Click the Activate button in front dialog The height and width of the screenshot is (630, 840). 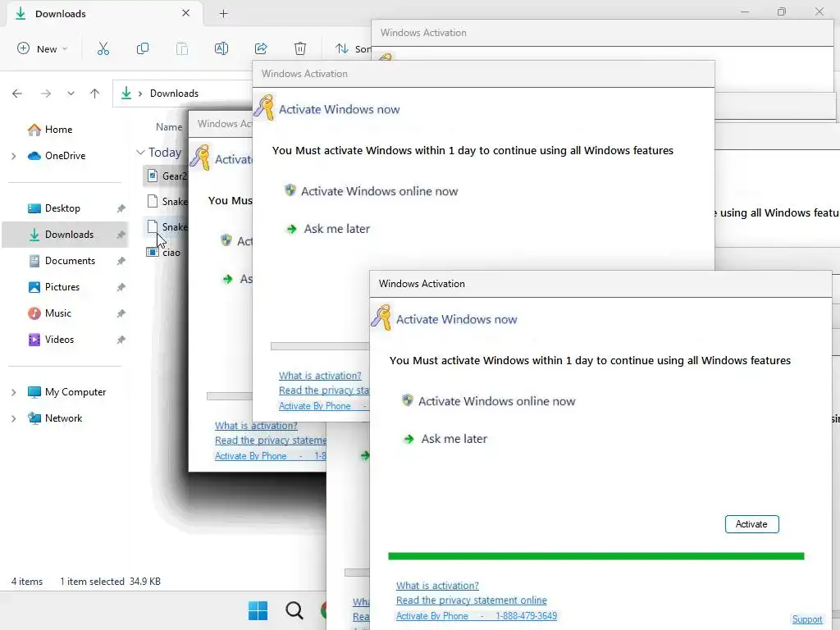(x=751, y=524)
